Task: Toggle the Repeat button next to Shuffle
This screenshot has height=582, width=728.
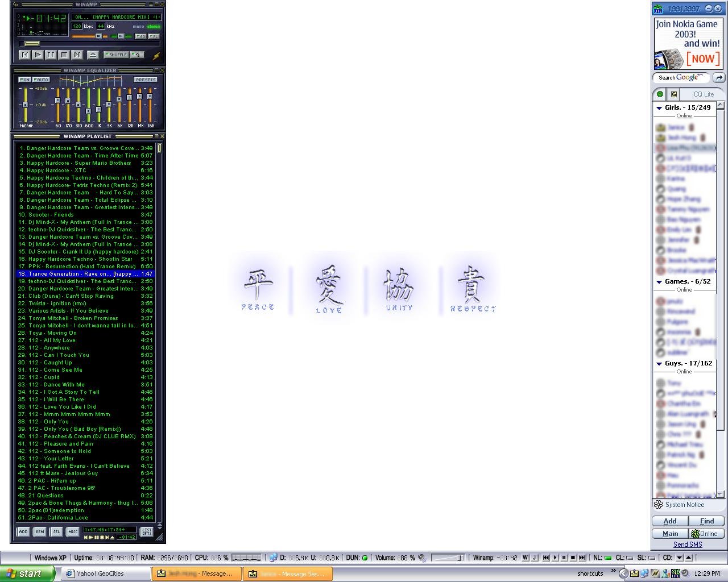Action: (137, 55)
